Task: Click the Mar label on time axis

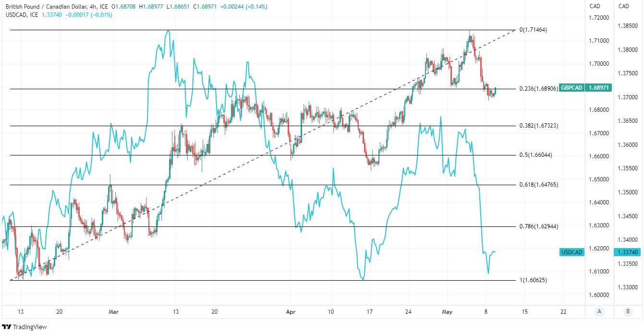Action: point(114,311)
